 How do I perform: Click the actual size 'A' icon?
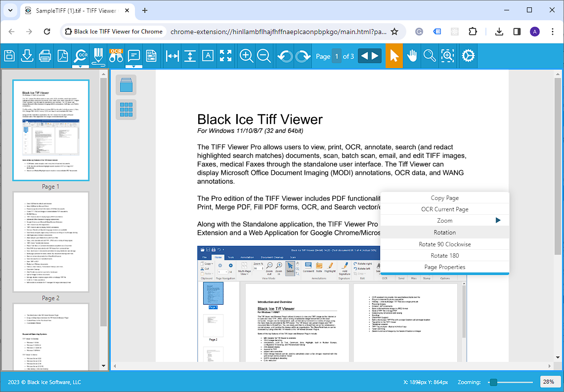point(208,56)
